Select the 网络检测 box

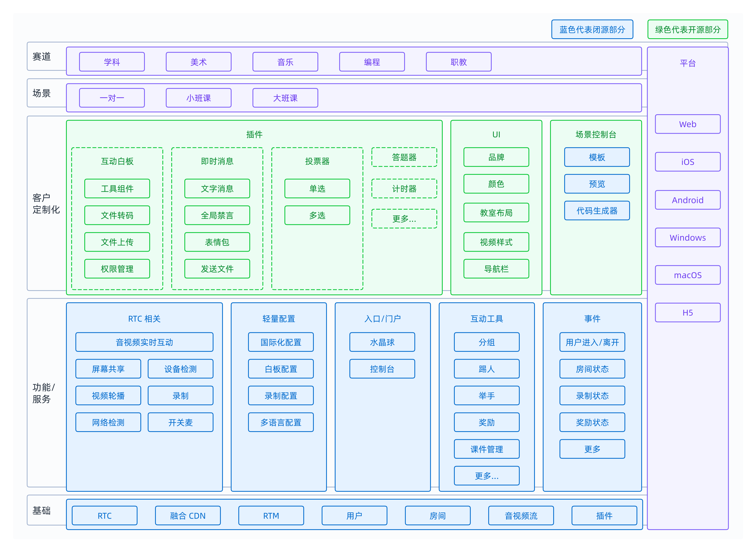point(108,422)
